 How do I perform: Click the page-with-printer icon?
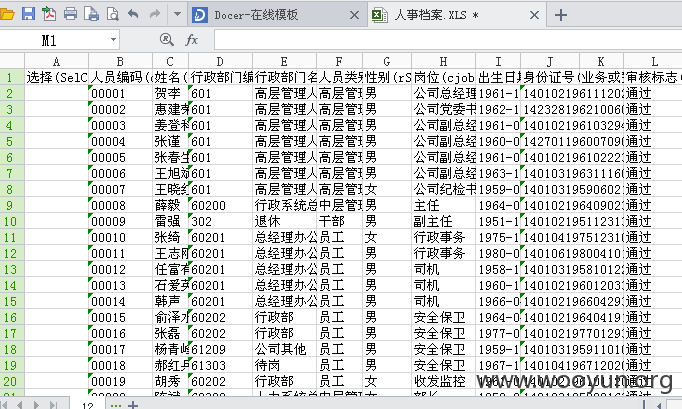(91, 14)
